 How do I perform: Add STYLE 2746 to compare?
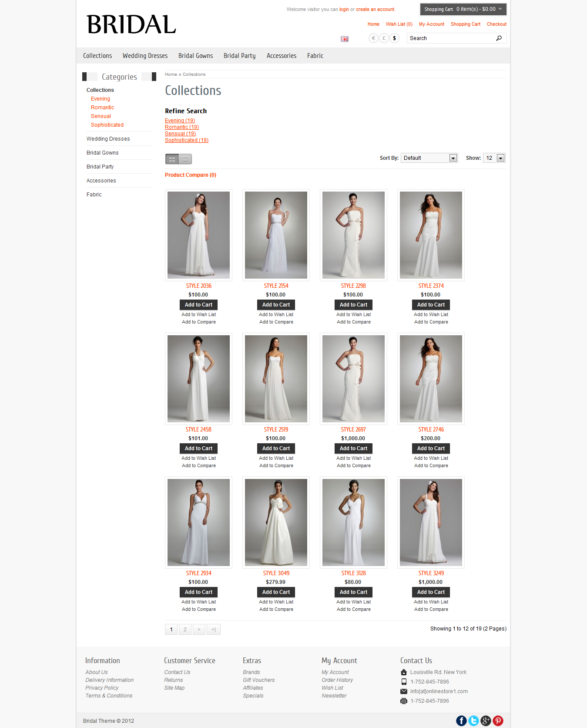431,465
